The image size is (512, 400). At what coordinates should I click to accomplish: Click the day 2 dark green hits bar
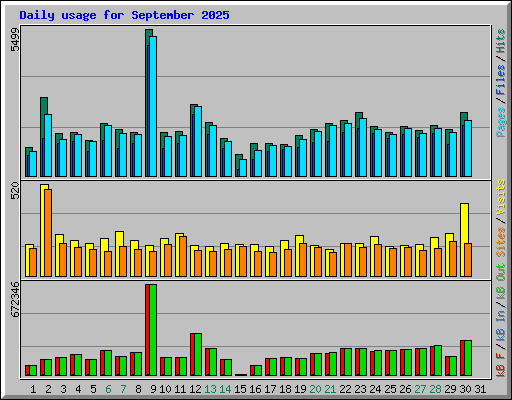44,118
